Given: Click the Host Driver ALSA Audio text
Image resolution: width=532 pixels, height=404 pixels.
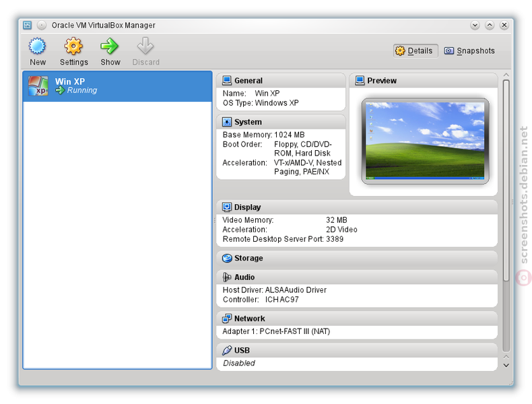Looking at the screenshot, I should pos(275,290).
